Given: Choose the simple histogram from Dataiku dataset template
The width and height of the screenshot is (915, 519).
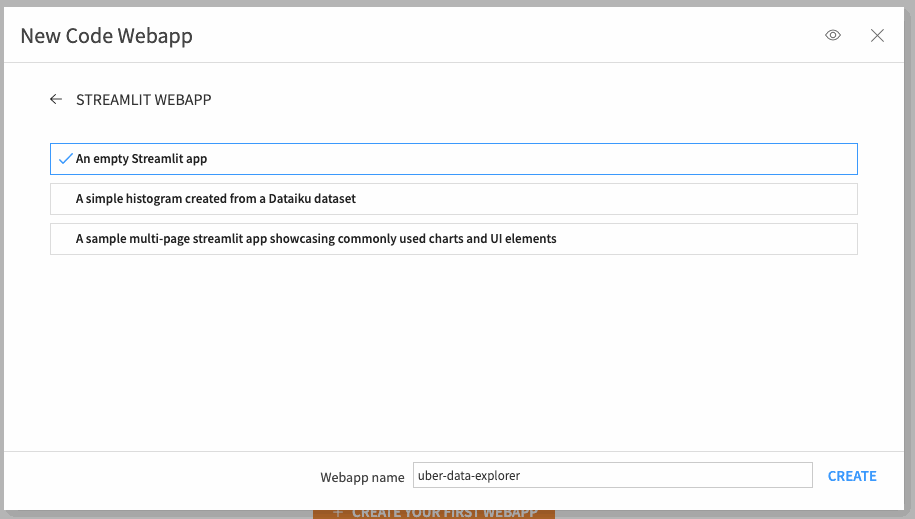Looking at the screenshot, I should [453, 199].
